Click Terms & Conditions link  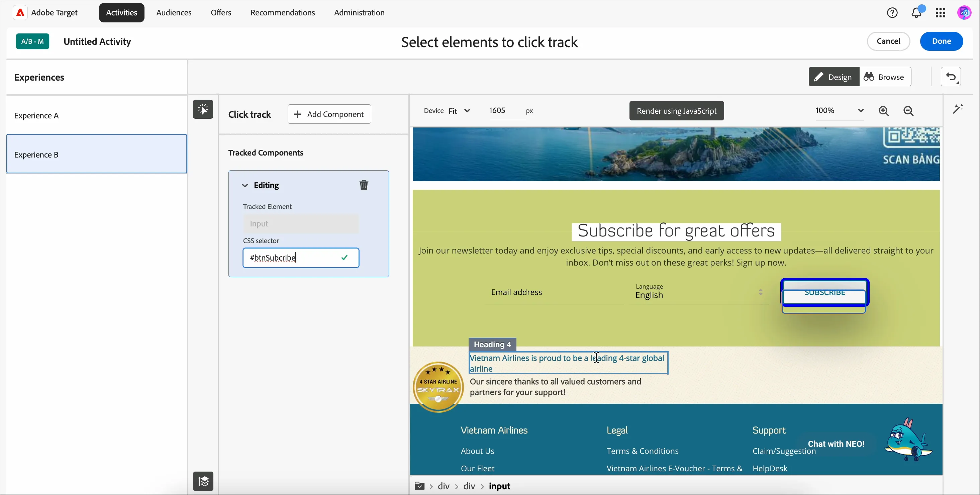coord(643,451)
